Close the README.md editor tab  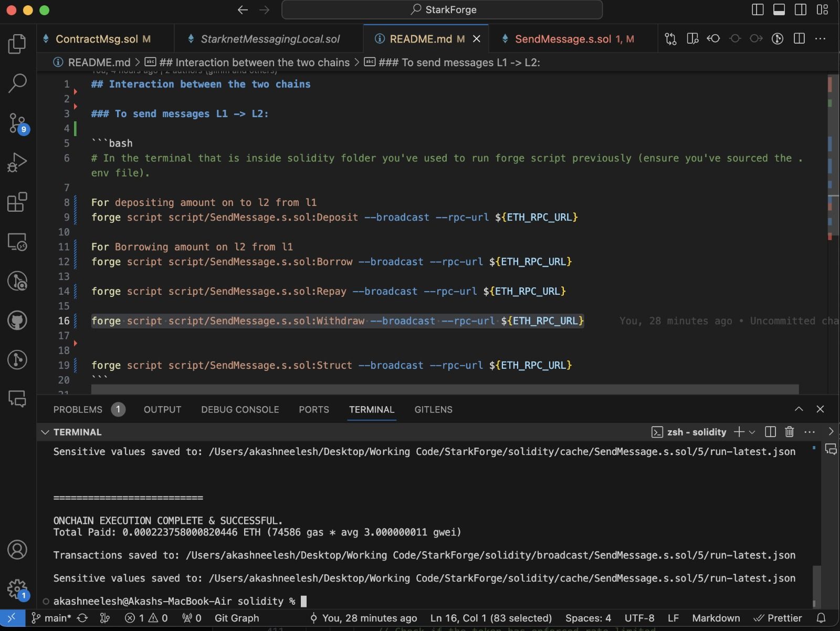click(477, 39)
